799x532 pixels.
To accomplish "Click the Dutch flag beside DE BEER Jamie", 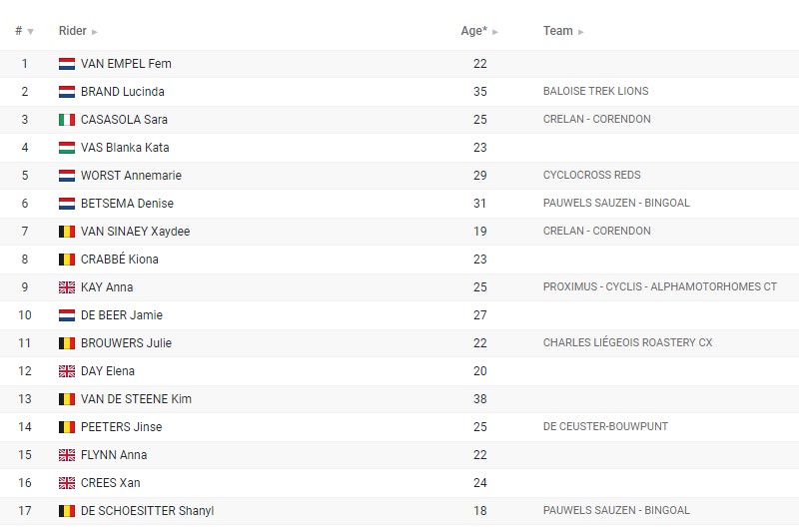I will (67, 315).
